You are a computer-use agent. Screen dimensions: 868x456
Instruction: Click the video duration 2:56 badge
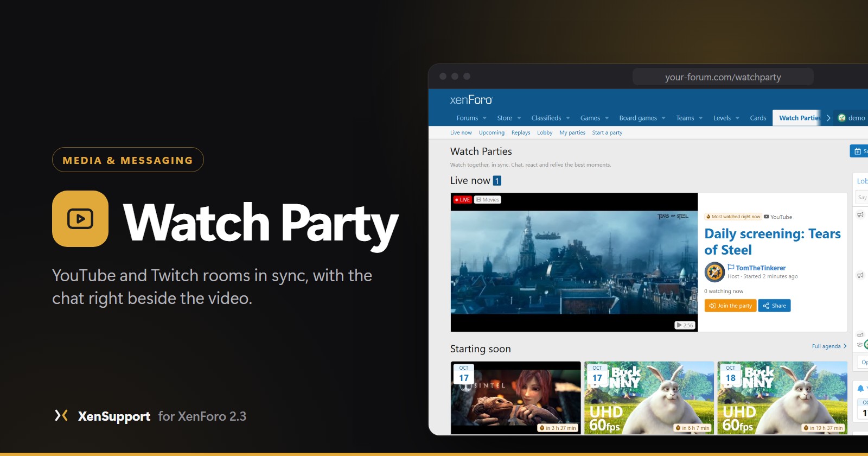pos(685,325)
